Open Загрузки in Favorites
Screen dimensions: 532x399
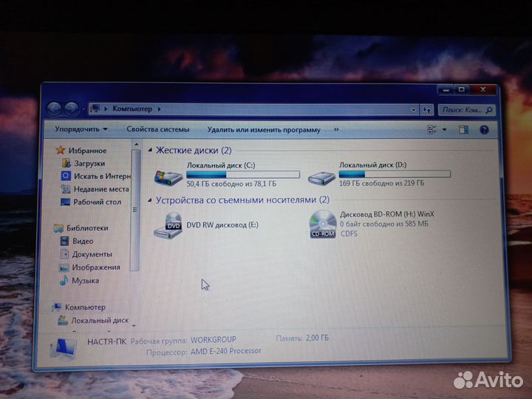pos(89,163)
